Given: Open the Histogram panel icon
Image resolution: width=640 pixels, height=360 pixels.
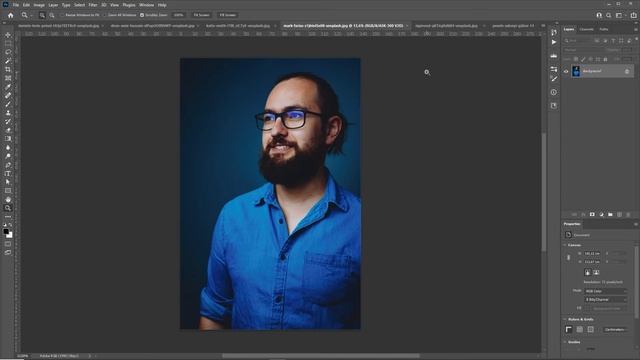Looking at the screenshot, I should click(554, 56).
